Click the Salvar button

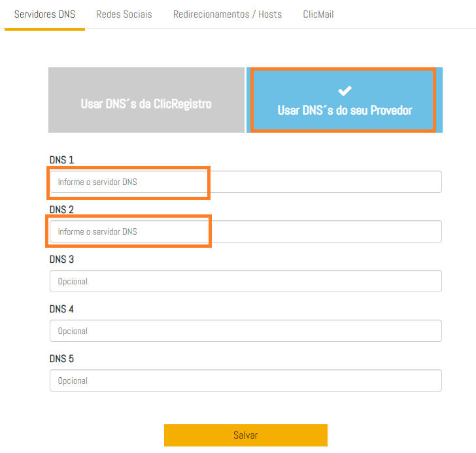(245, 435)
